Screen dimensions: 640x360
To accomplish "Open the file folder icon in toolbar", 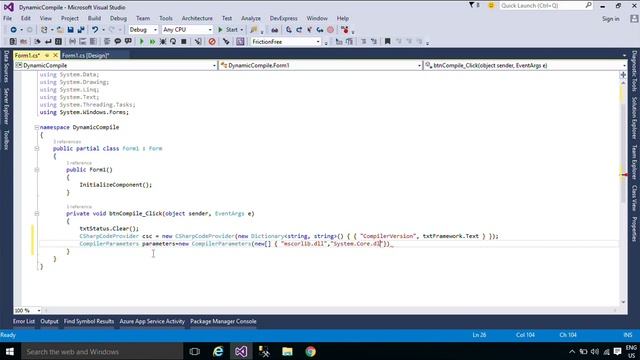I will (x=60, y=30).
